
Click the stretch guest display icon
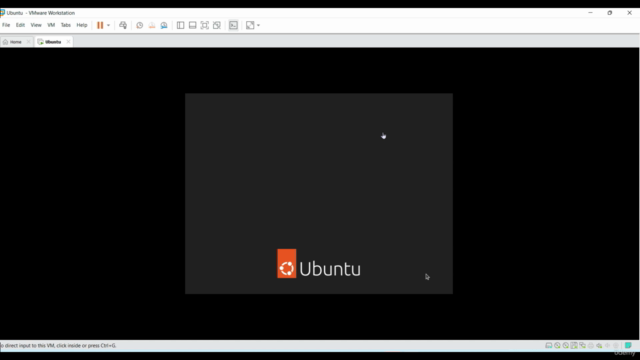tap(250, 25)
